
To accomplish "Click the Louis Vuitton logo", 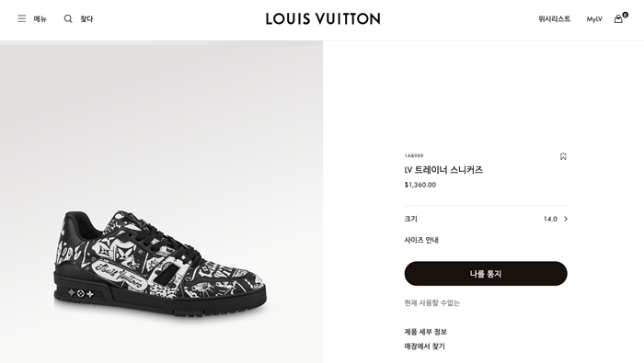I will [x=323, y=18].
